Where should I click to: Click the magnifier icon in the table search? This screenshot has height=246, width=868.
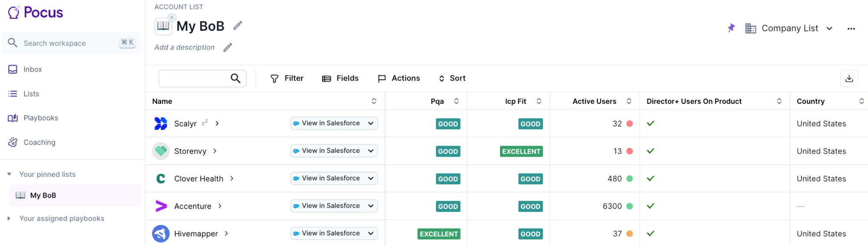coord(235,78)
